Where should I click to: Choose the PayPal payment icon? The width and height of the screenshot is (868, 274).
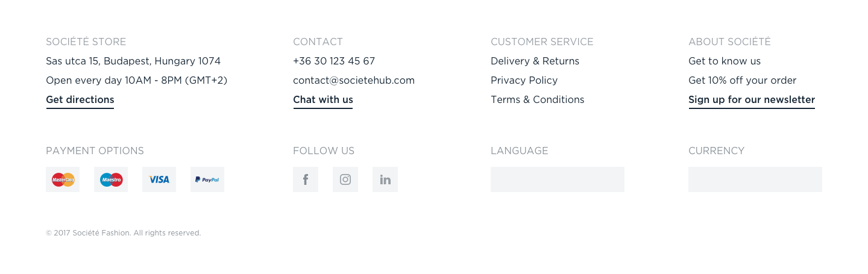pyautogui.click(x=207, y=179)
